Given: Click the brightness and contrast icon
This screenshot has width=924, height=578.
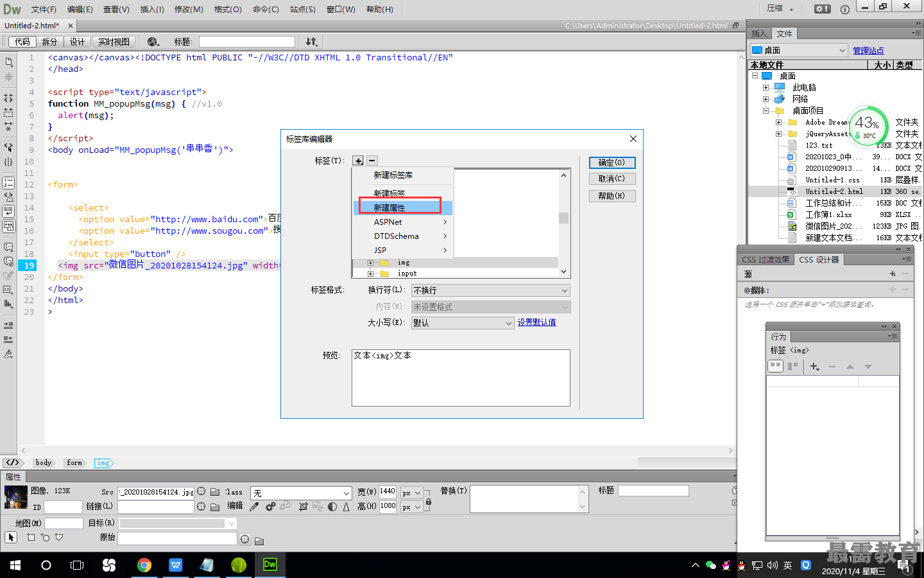Looking at the screenshot, I should click(332, 507).
